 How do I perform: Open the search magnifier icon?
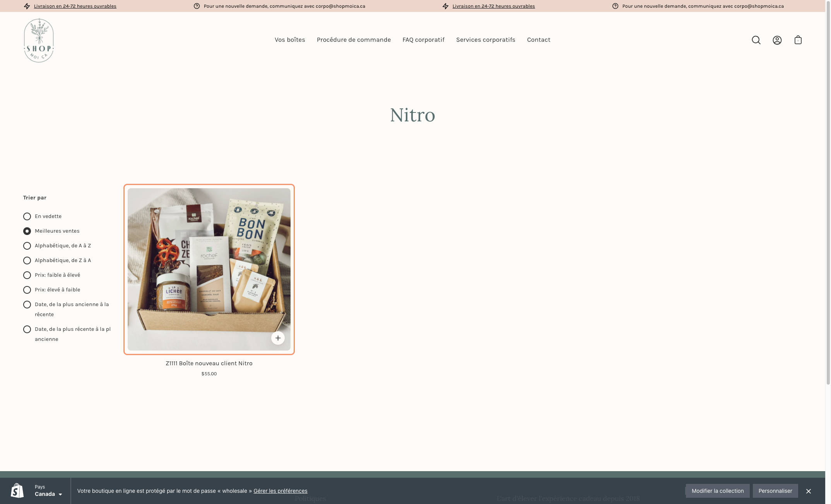click(x=756, y=40)
